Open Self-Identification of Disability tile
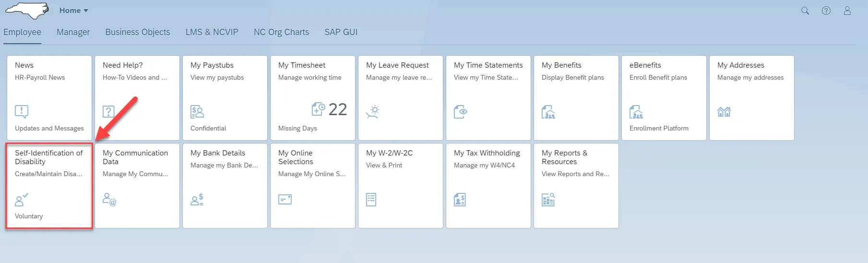Screen dimensions: 868x263 pyautogui.click(x=49, y=186)
